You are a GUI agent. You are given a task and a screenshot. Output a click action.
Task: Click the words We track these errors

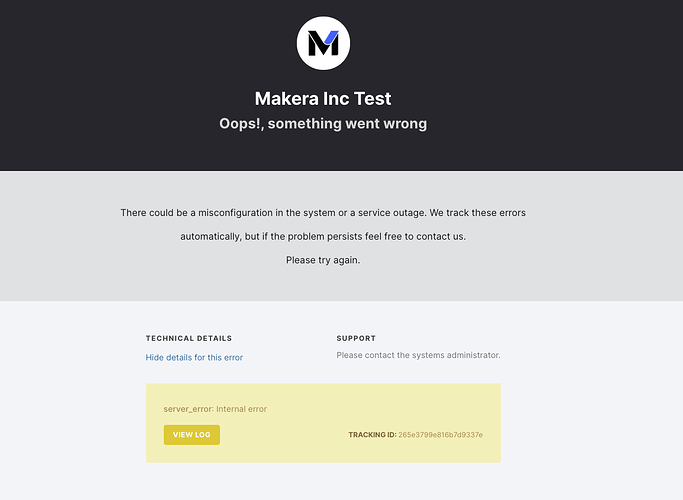click(477, 213)
